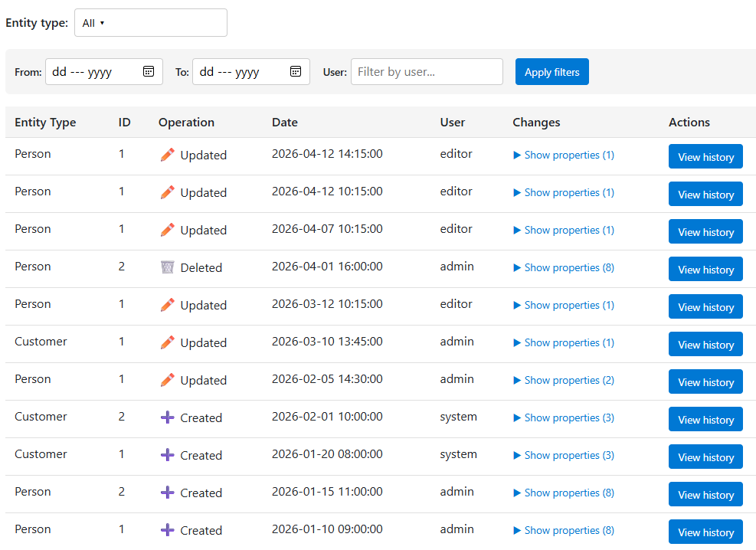The width and height of the screenshot is (756, 550).
Task: Focus the From date input field
Action: click(x=104, y=72)
